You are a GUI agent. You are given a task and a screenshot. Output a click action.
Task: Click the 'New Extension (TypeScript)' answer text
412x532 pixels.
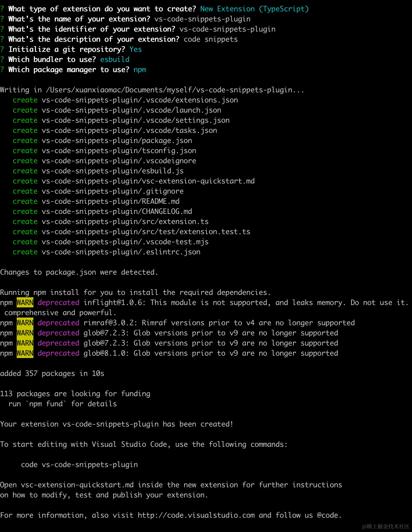[254, 9]
